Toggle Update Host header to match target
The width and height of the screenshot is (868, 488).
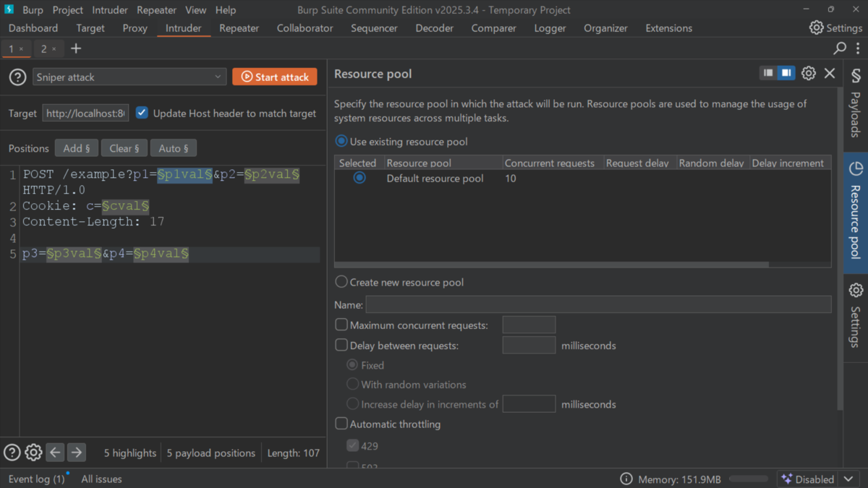point(142,113)
